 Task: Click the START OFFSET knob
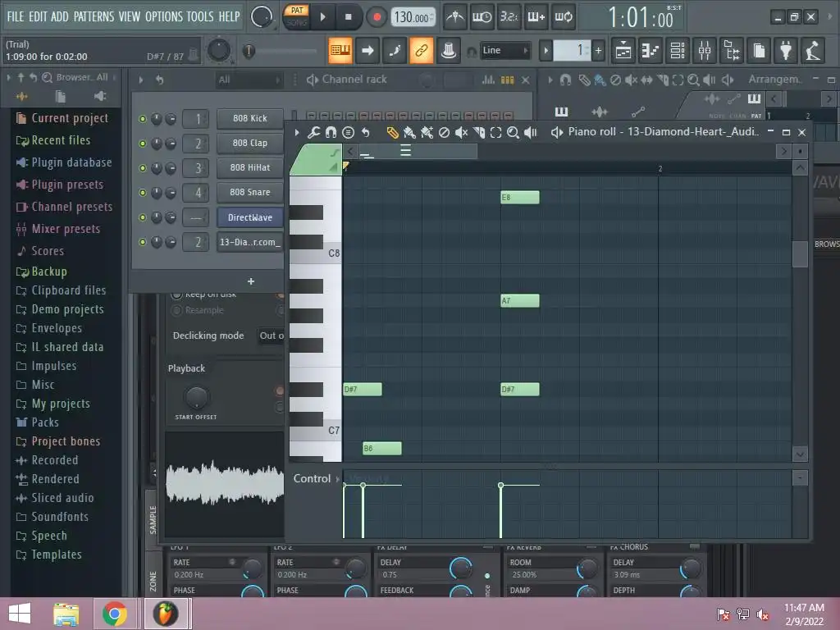pyautogui.click(x=197, y=398)
